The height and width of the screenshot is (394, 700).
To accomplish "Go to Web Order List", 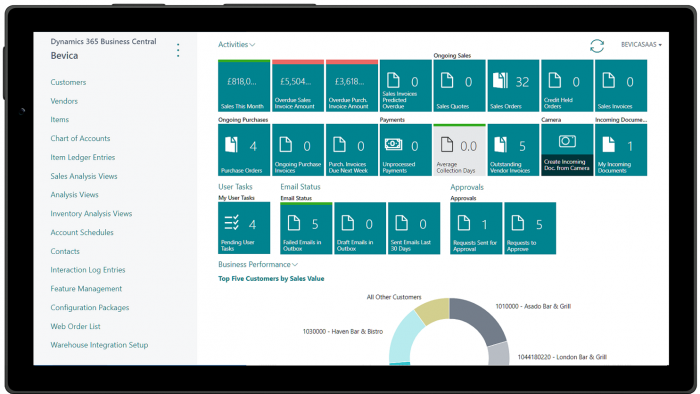I will tap(75, 326).
